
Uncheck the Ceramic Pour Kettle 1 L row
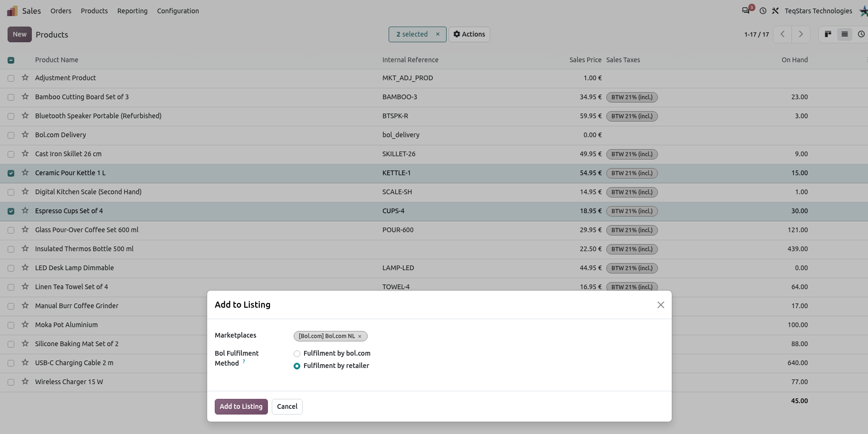(x=11, y=173)
